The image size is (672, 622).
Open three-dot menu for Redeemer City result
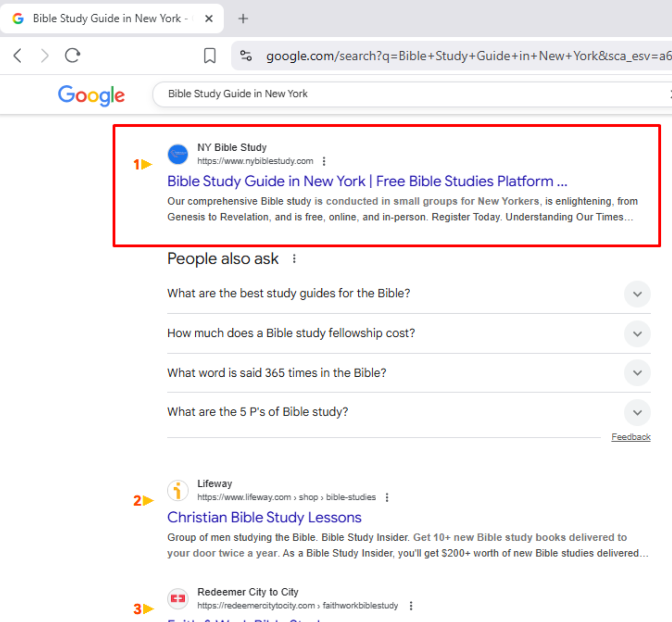point(411,606)
